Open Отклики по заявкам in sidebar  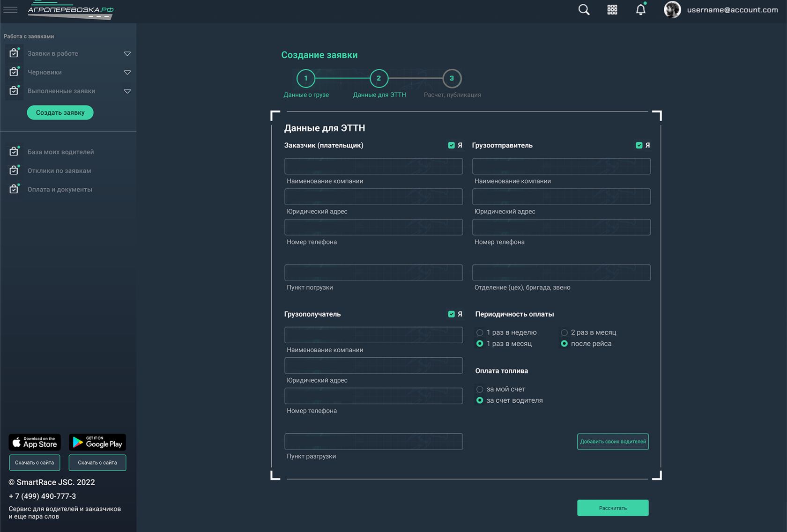(59, 170)
